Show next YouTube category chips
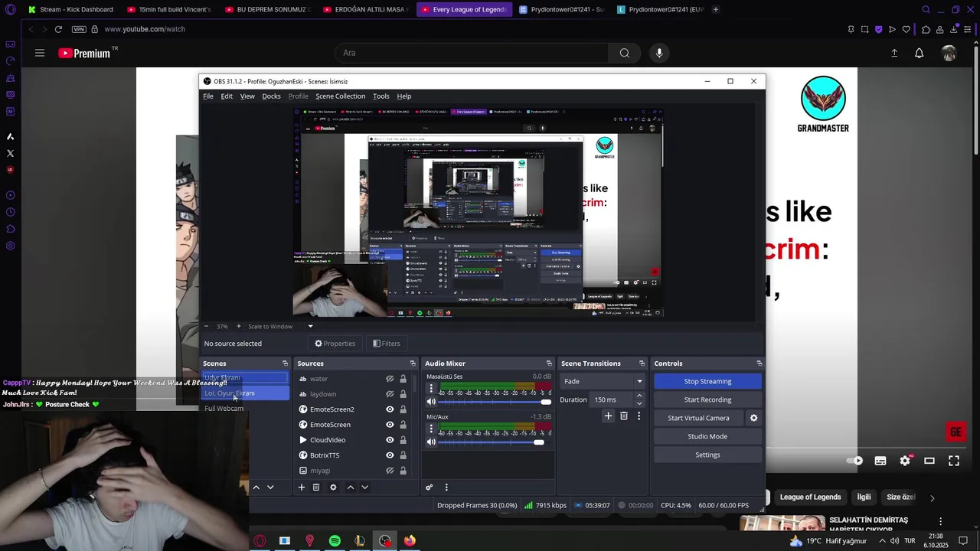Screen dimensions: 980x551 pos(932,497)
